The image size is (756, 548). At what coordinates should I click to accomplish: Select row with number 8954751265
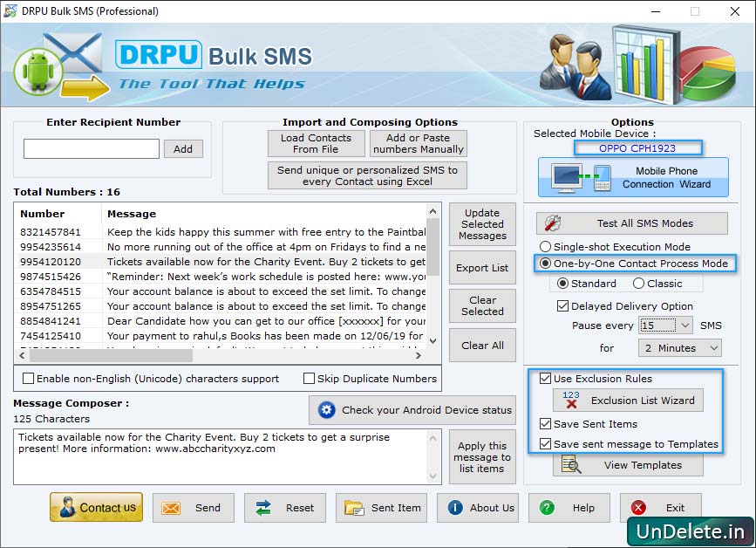pyautogui.click(x=221, y=306)
